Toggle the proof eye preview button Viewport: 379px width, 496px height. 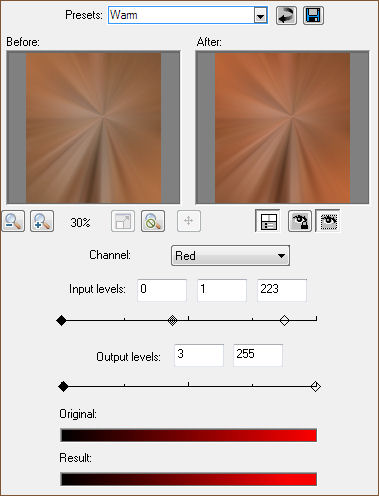pyautogui.click(x=328, y=221)
